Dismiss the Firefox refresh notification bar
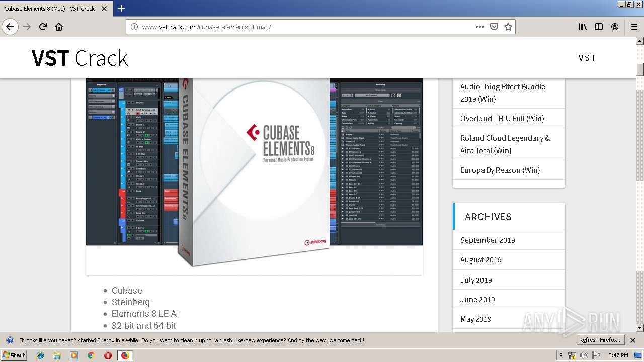 [x=633, y=340]
